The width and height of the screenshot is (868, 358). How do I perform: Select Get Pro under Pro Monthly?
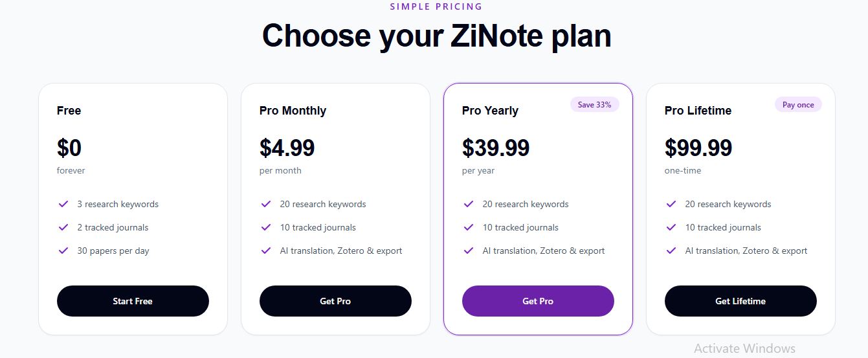point(335,301)
